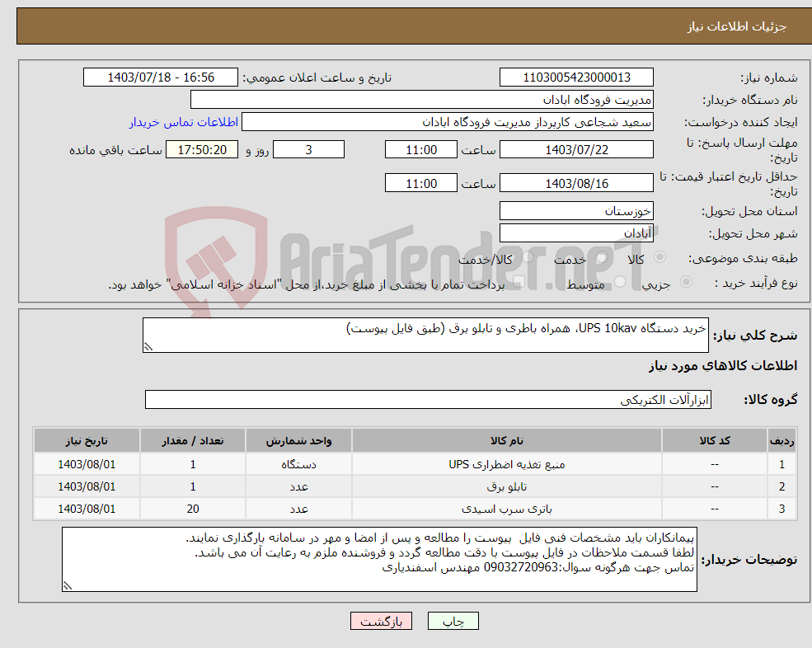The height and width of the screenshot is (648, 812).
Task: Click the نام کالا column header
Action: 506,440
